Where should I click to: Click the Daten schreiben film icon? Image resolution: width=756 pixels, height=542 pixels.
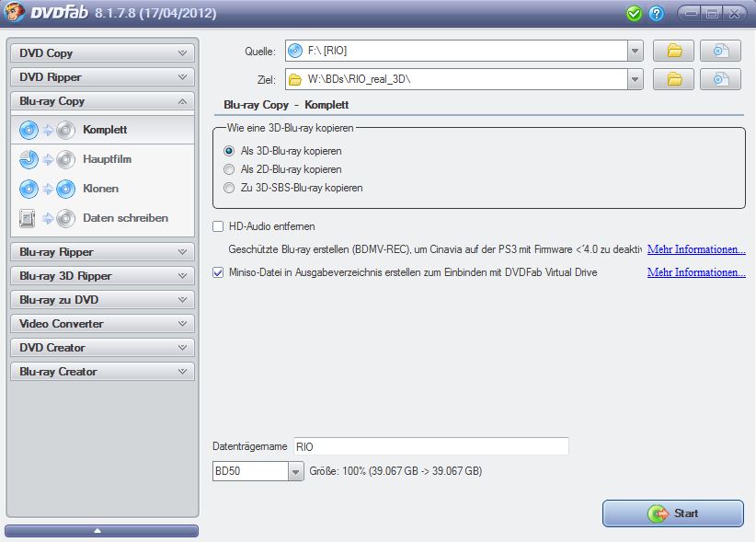coord(47,218)
